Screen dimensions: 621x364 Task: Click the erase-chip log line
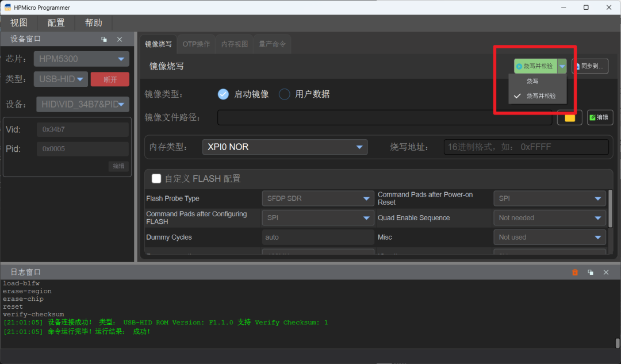coord(24,299)
